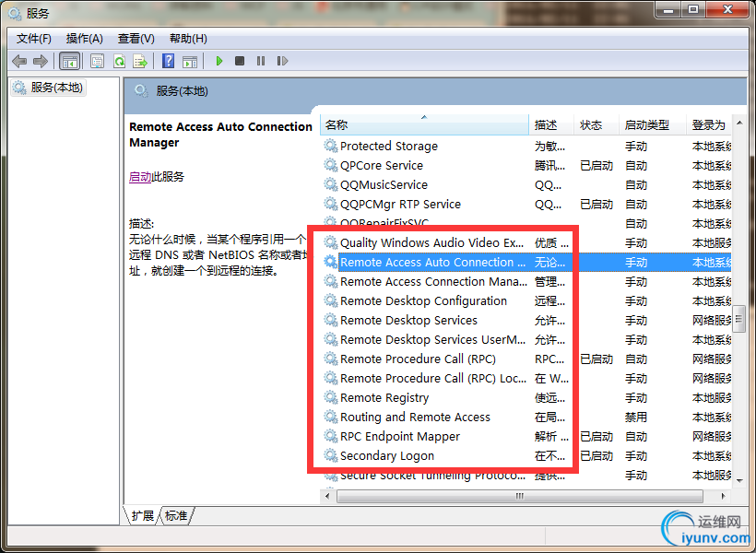
Task: Select Remote Procedure Call (RPC) Locator row
Action: [526, 378]
